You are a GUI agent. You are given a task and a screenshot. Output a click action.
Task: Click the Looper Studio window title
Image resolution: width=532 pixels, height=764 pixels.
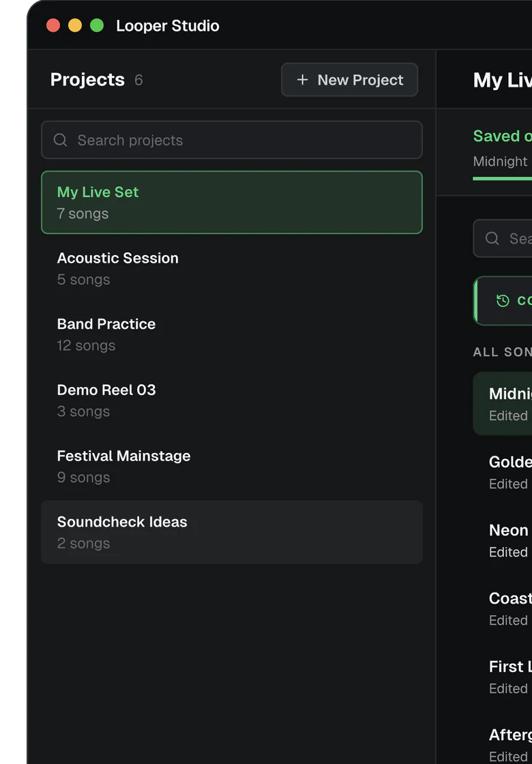168,25
